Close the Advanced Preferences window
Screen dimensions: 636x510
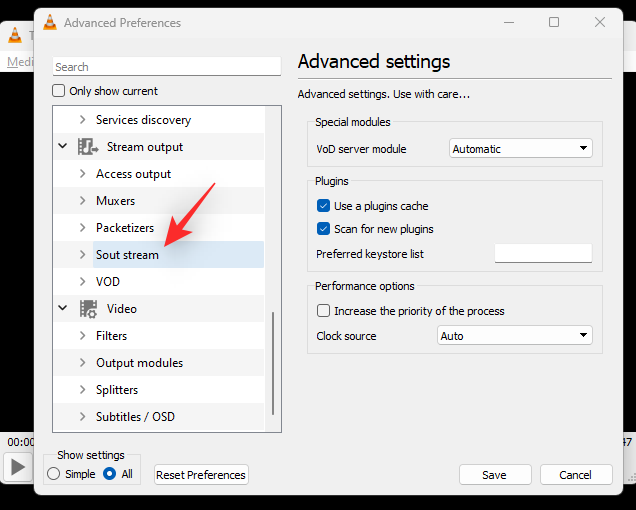tap(600, 22)
